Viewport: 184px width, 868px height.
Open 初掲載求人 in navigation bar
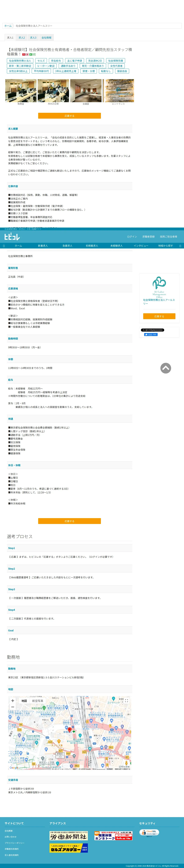click(92, 246)
